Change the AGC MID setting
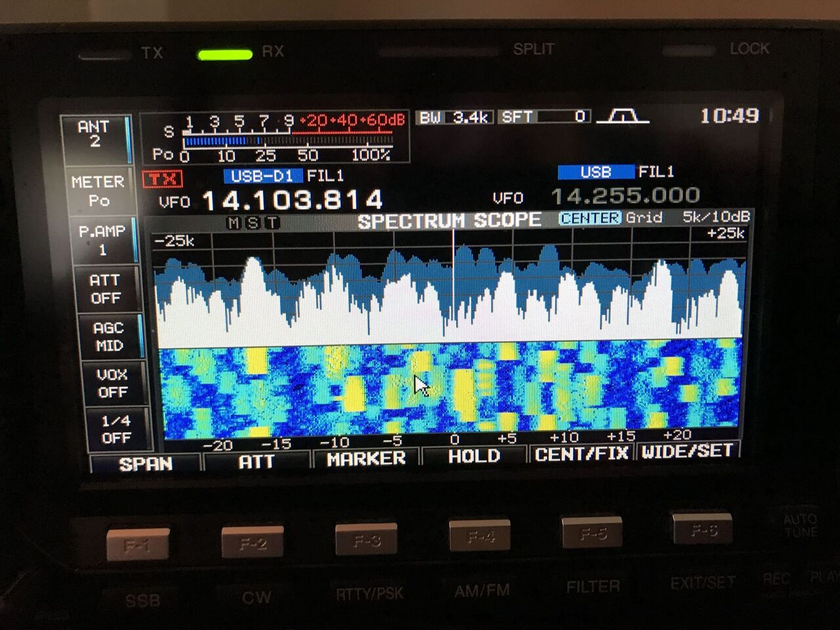Image resolution: width=840 pixels, height=630 pixels. click(109, 336)
